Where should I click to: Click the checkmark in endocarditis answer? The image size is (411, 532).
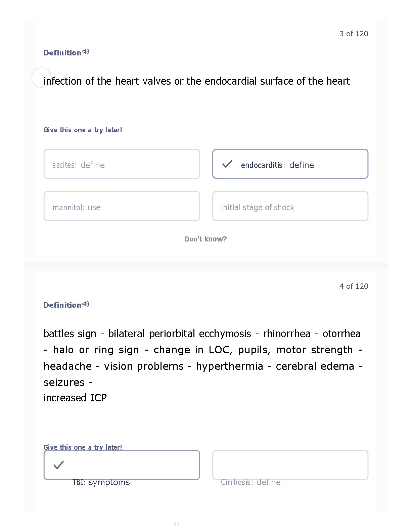click(x=227, y=164)
